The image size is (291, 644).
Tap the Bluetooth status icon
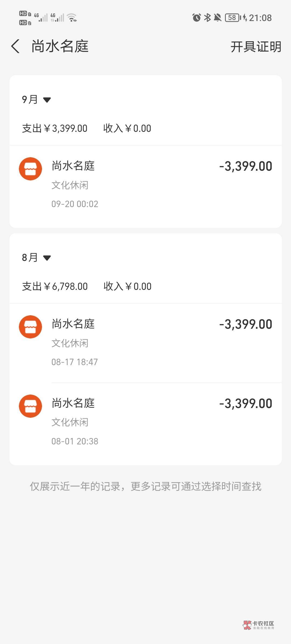coord(207,18)
